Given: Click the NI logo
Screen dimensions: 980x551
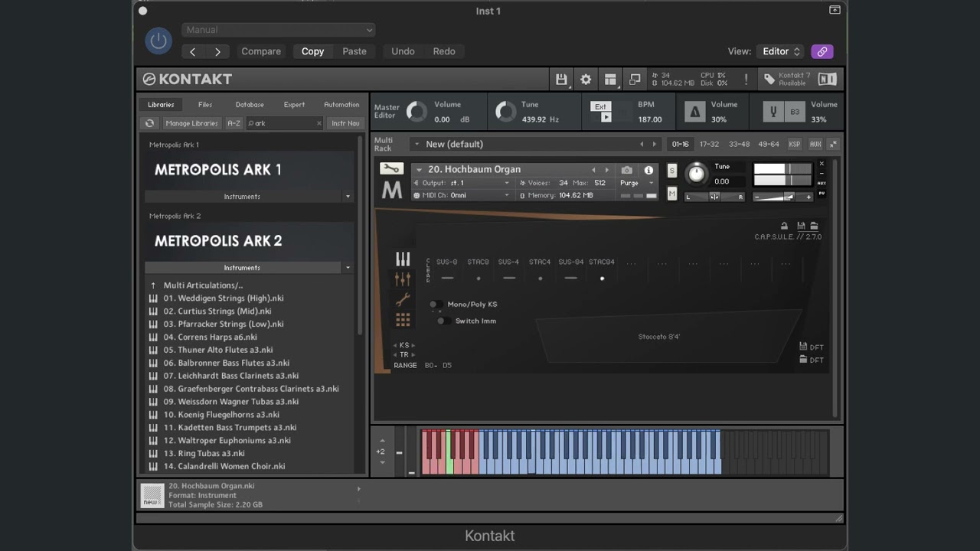Looking at the screenshot, I should 827,79.
